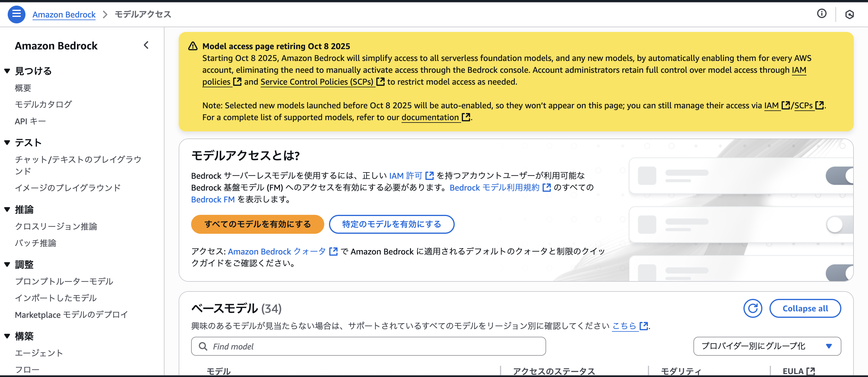The image size is (868, 377).
Task: Click the hexagon settings icon top right
Action: pyautogui.click(x=849, y=14)
